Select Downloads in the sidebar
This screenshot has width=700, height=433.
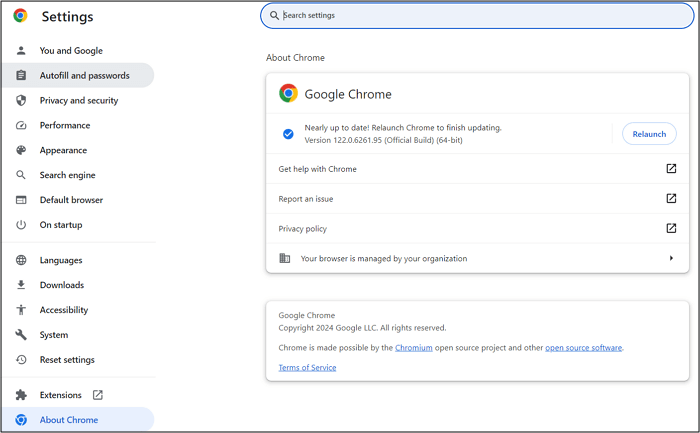(x=62, y=285)
